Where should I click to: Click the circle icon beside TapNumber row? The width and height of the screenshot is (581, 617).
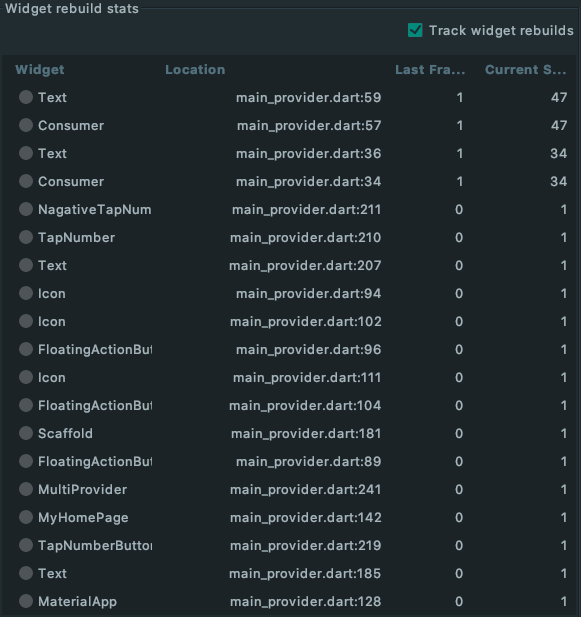pyautogui.click(x=26, y=237)
